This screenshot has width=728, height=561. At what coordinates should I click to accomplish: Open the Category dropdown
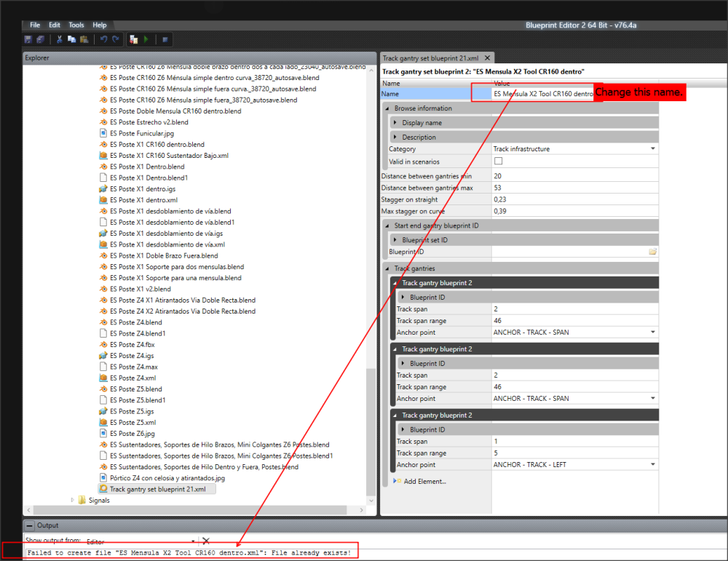click(653, 149)
